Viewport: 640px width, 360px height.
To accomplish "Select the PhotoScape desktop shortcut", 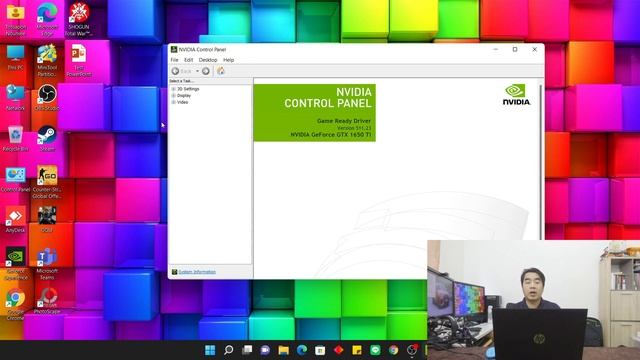I will (x=47, y=302).
